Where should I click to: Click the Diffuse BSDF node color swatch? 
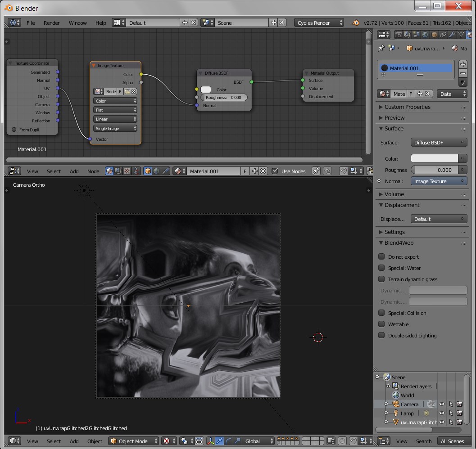coord(206,90)
